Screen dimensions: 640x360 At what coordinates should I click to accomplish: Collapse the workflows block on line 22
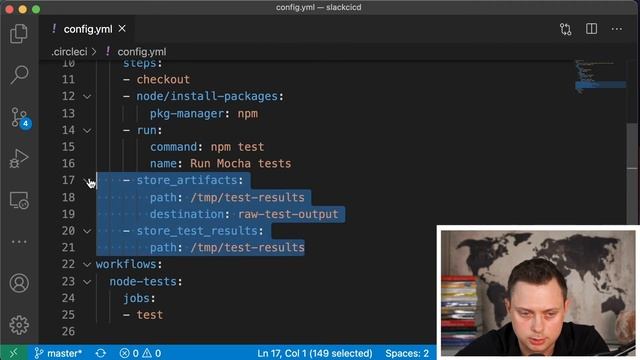tap(87, 264)
